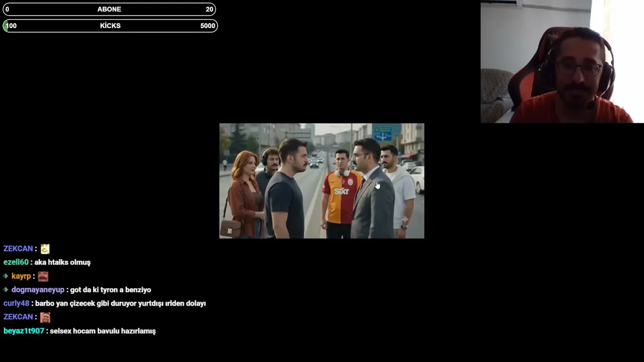Click ZEKCAN's laughing face emote
The height and width of the screenshot is (362, 644).
pos(45,317)
